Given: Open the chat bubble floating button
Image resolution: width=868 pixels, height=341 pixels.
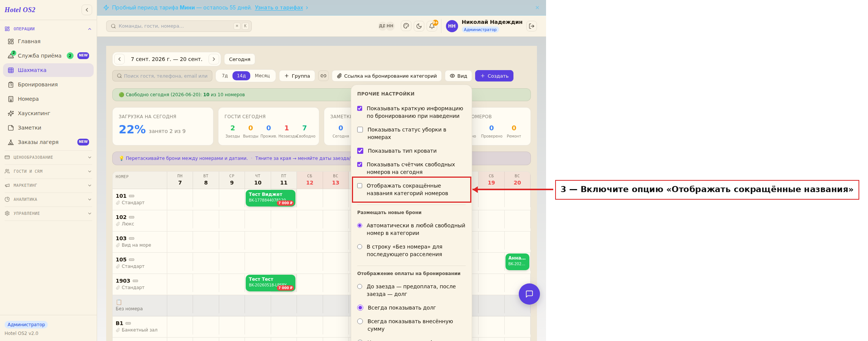Looking at the screenshot, I should tap(529, 294).
